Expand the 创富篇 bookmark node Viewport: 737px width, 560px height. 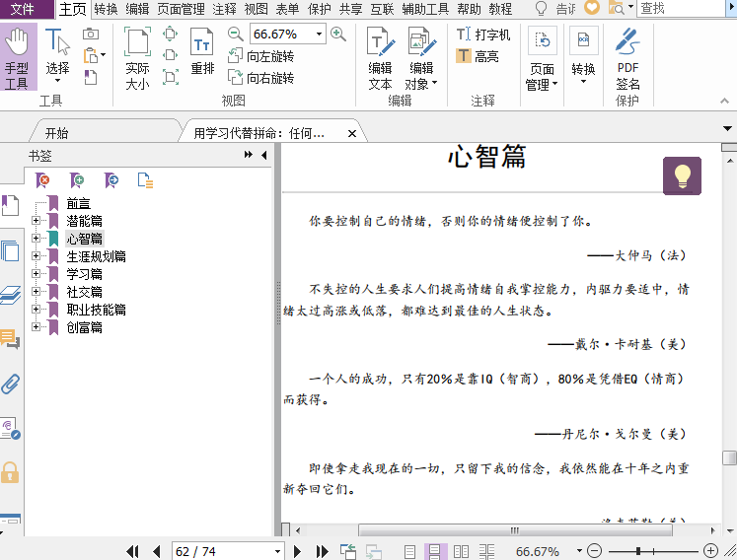[x=36, y=327]
